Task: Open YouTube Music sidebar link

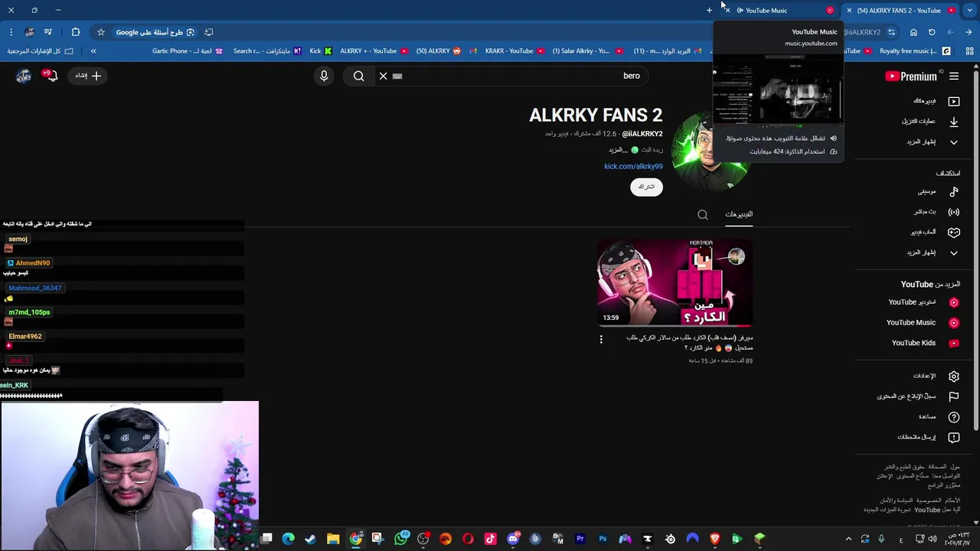Action: tap(923, 322)
